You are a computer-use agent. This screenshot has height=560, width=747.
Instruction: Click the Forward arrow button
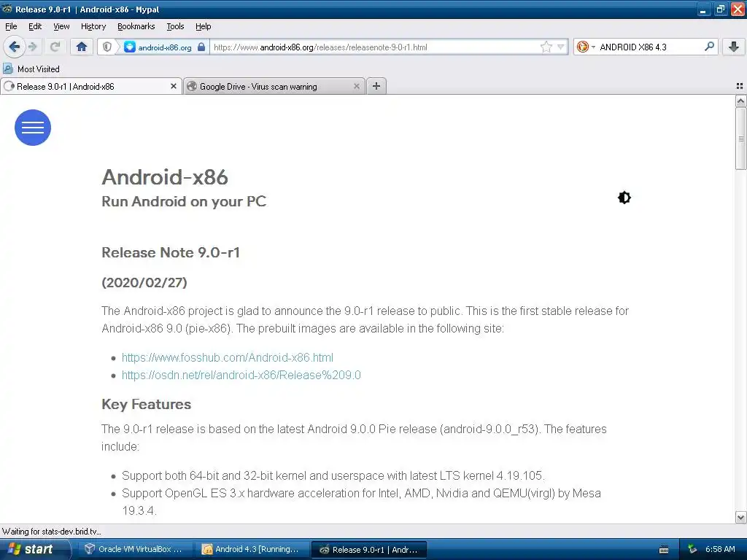tap(33, 47)
